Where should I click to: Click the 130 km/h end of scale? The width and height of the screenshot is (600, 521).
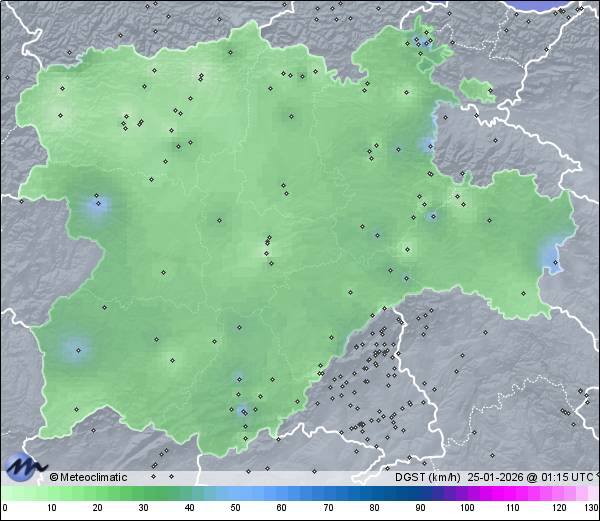click(594, 493)
